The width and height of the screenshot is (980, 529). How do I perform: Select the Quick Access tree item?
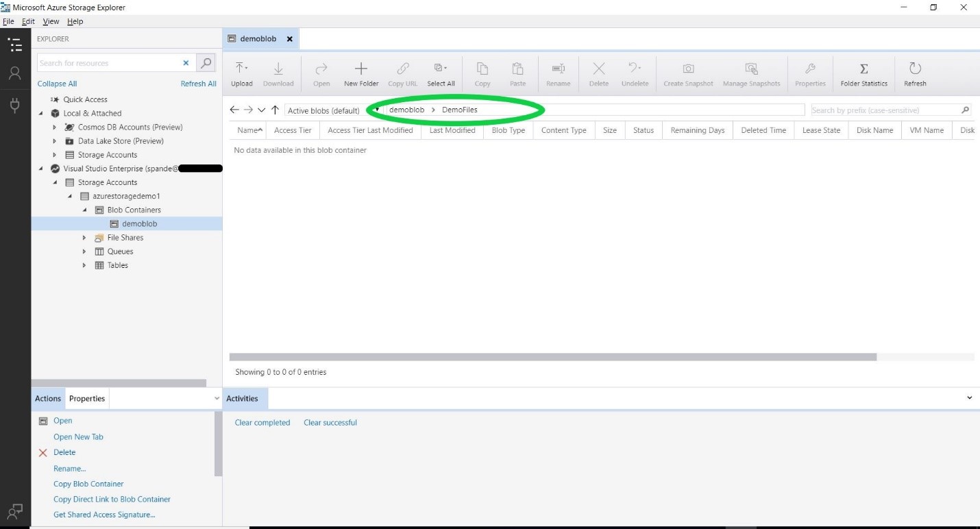(x=85, y=99)
